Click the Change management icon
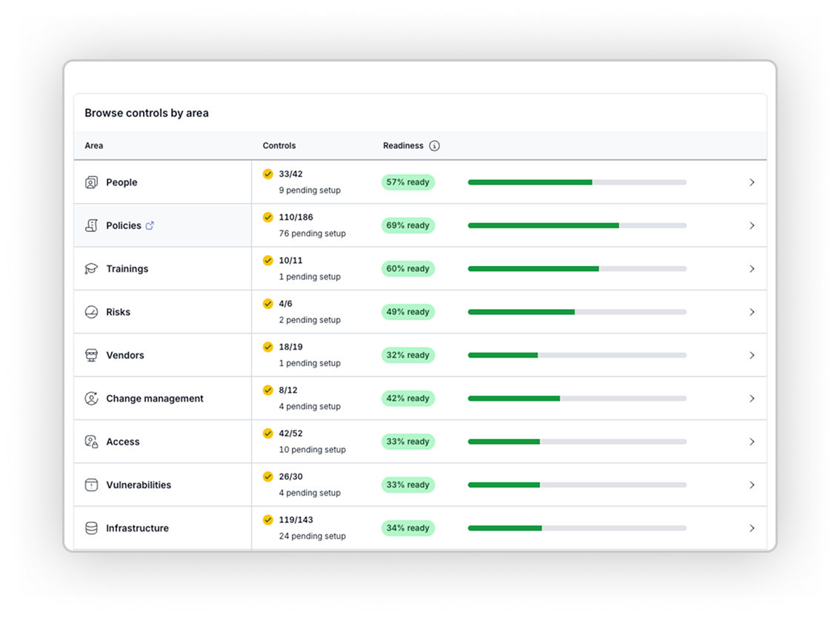The width and height of the screenshot is (840, 618). (x=91, y=399)
